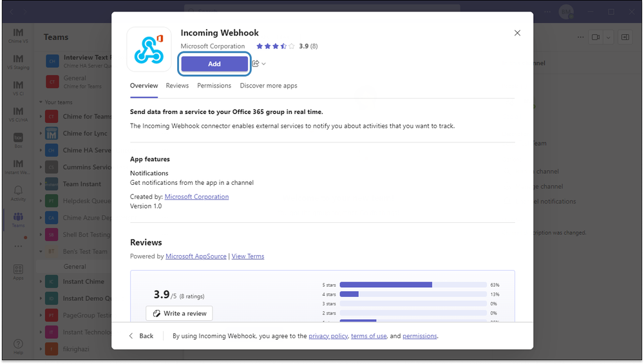This screenshot has height=364, width=644.
Task: Open the permissions link in footer
Action: click(420, 336)
